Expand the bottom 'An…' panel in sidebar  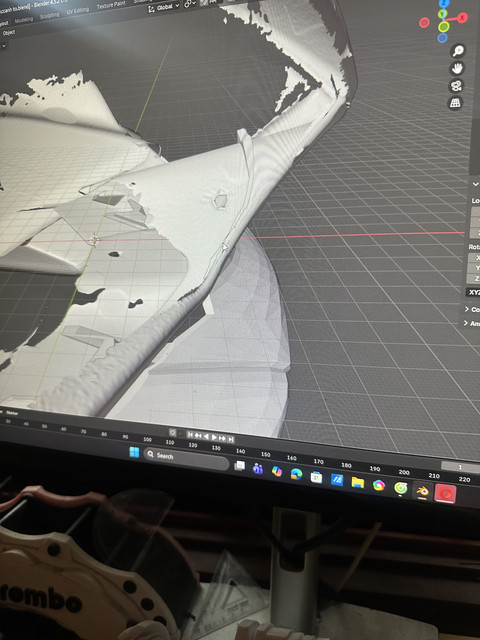[x=466, y=323]
